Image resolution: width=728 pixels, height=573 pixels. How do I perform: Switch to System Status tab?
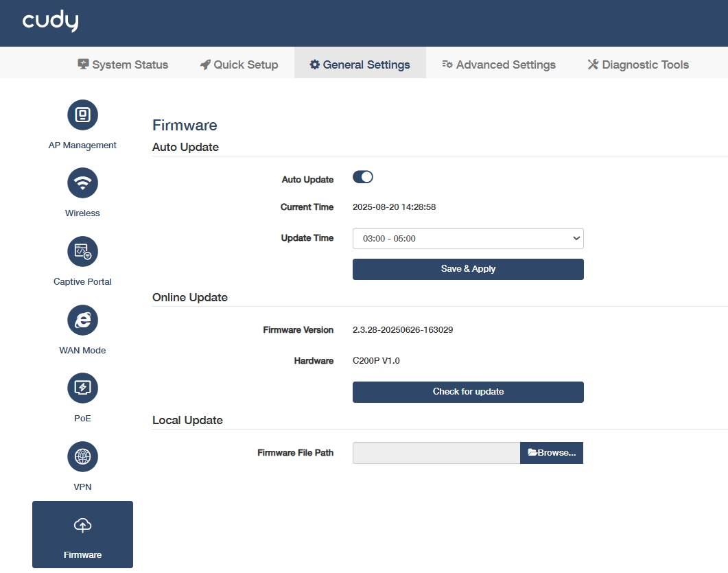(x=123, y=65)
